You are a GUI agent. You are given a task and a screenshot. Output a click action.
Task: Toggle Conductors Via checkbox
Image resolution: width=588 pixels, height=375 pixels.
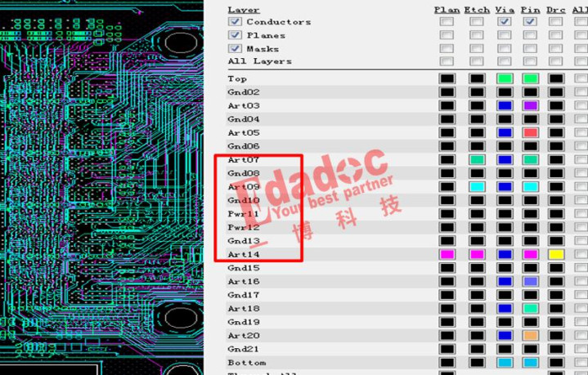[504, 21]
